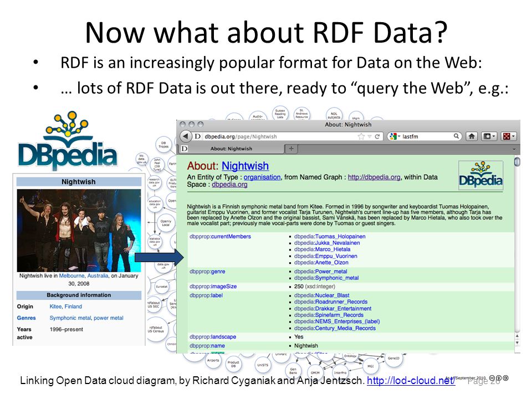Open the infobox power metal genre link
This screenshot has width=532, height=399.
[109, 318]
